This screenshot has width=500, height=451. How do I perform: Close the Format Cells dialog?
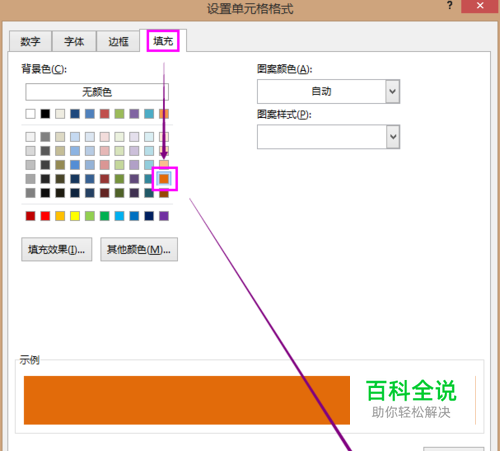[480, 6]
